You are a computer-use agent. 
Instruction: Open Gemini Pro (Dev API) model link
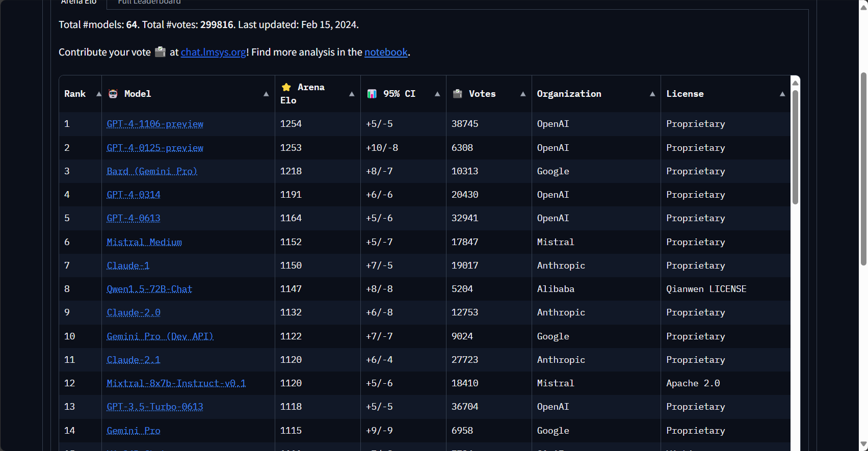[160, 336]
